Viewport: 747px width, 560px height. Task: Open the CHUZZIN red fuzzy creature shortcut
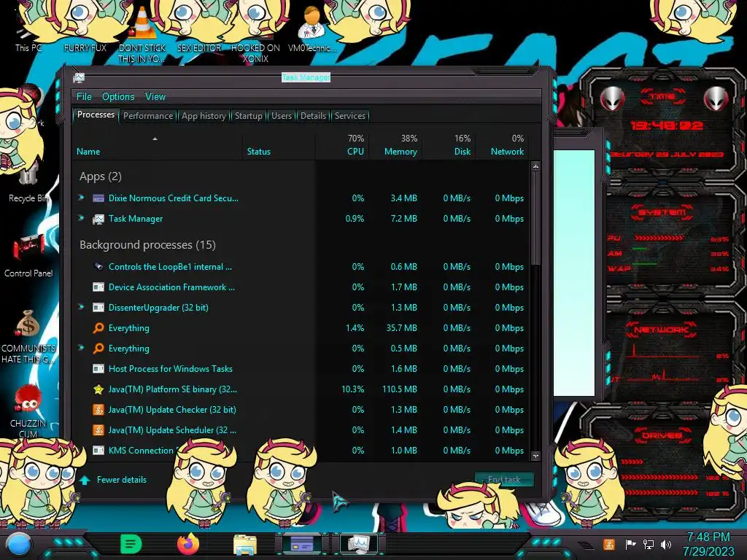click(28, 399)
